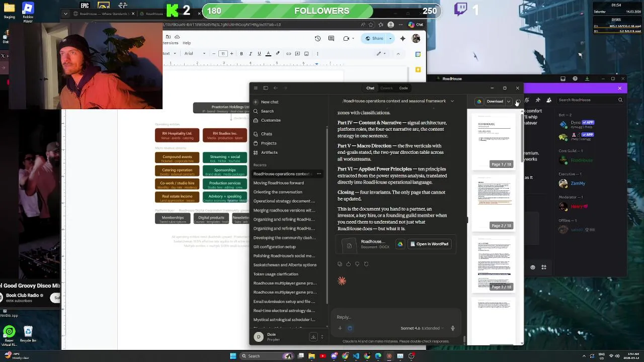Give the response a thumbs down
Viewport: 644px width, 362px height.
coord(357,264)
